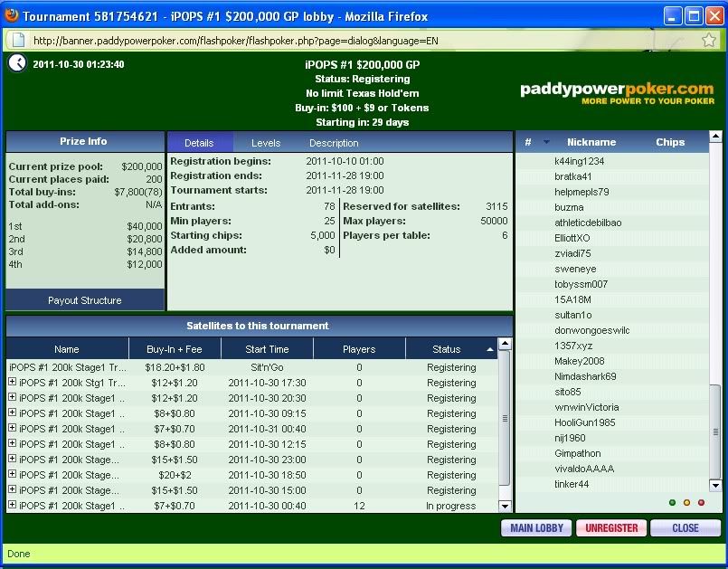Click the green dot under the player list
The image size is (728, 569).
(672, 503)
